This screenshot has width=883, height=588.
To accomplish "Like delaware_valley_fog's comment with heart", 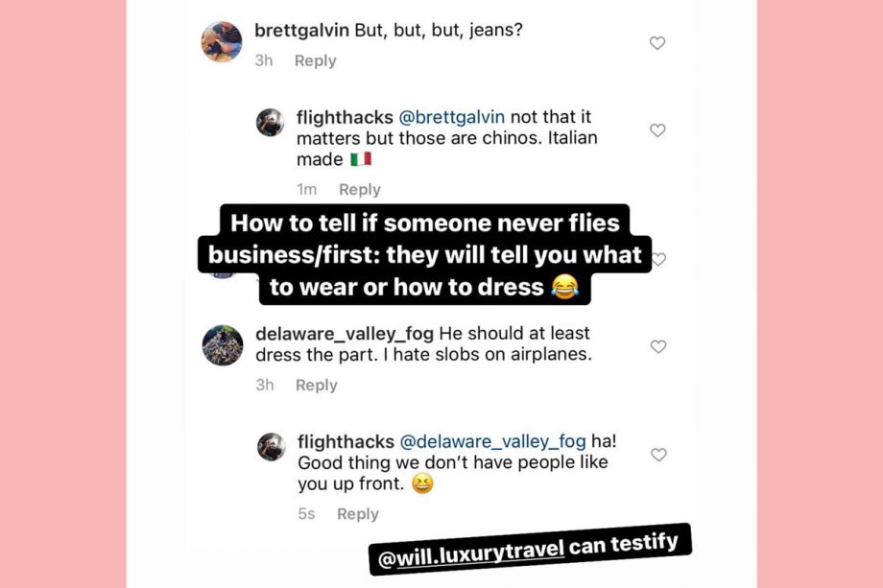I will tap(658, 347).
